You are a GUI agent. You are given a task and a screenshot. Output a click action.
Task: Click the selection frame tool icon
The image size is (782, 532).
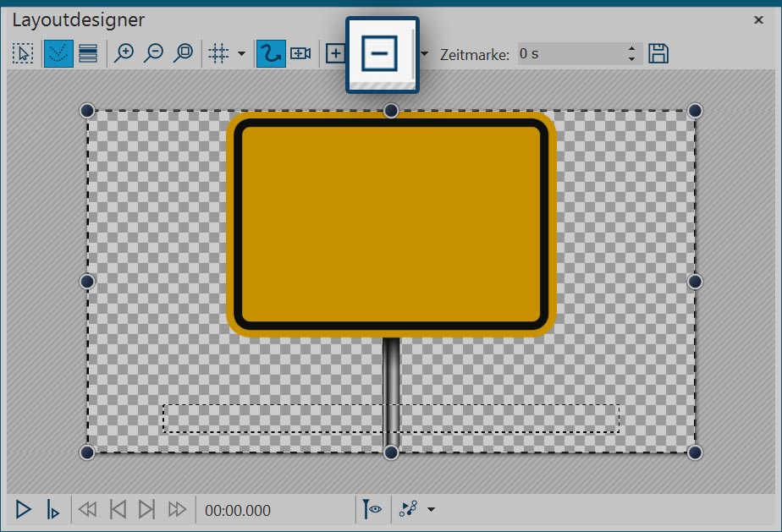pyautogui.click(x=23, y=54)
